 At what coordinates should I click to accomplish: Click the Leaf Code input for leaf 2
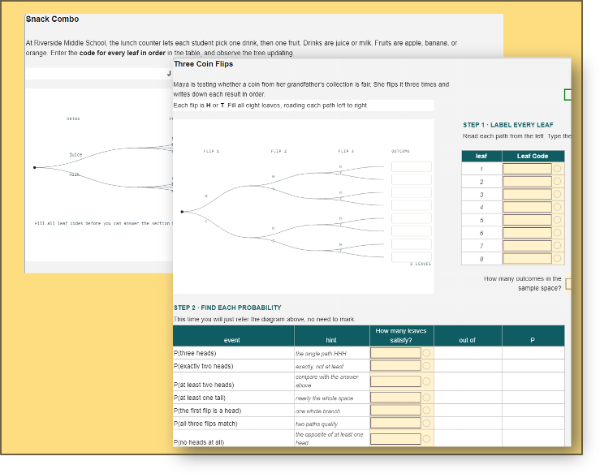pyautogui.click(x=527, y=181)
